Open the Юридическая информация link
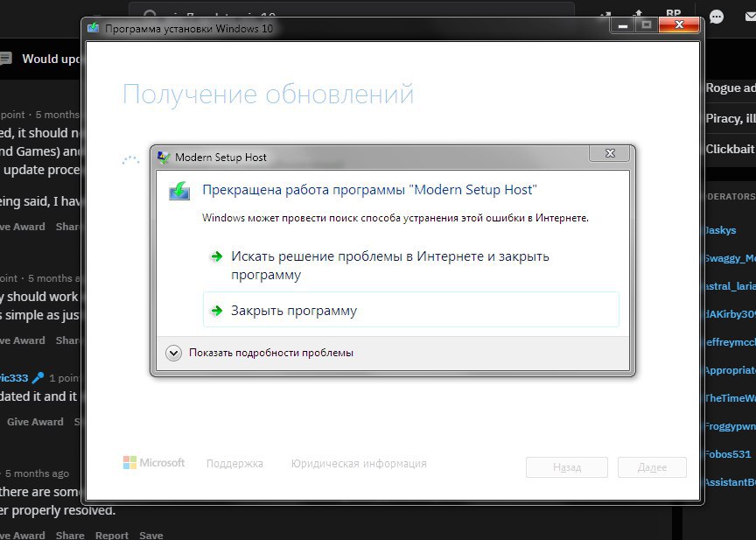Image resolution: width=756 pixels, height=540 pixels. click(359, 464)
